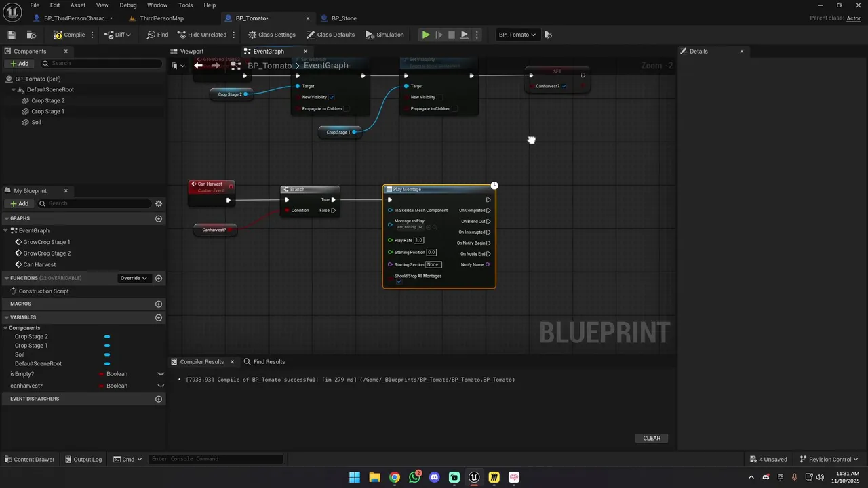Save the blueprint with the floppy disk icon
Image resolution: width=868 pixels, height=488 pixels.
pos(12,35)
